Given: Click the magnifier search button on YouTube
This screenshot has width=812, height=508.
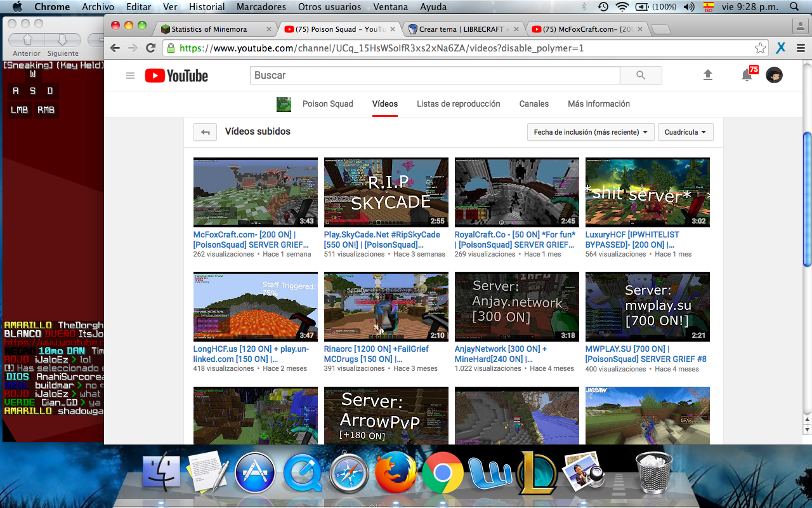Looking at the screenshot, I should tap(641, 75).
